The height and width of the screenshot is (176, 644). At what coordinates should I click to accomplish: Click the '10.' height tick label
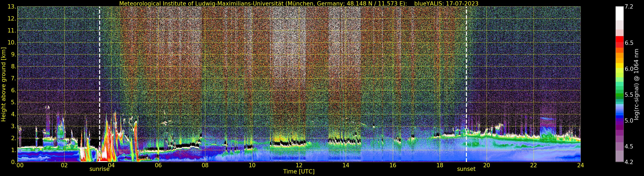[x=12, y=43]
